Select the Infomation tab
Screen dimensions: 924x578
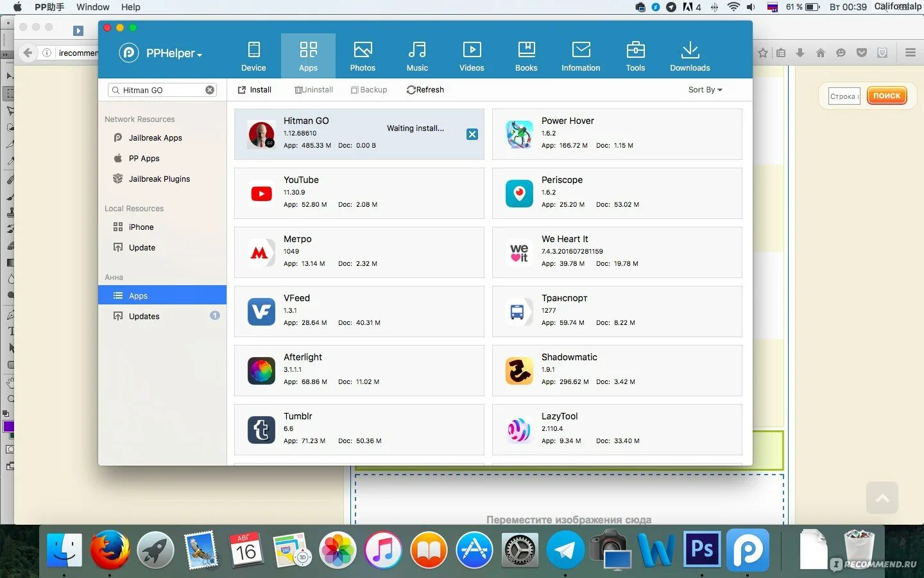[x=581, y=56]
